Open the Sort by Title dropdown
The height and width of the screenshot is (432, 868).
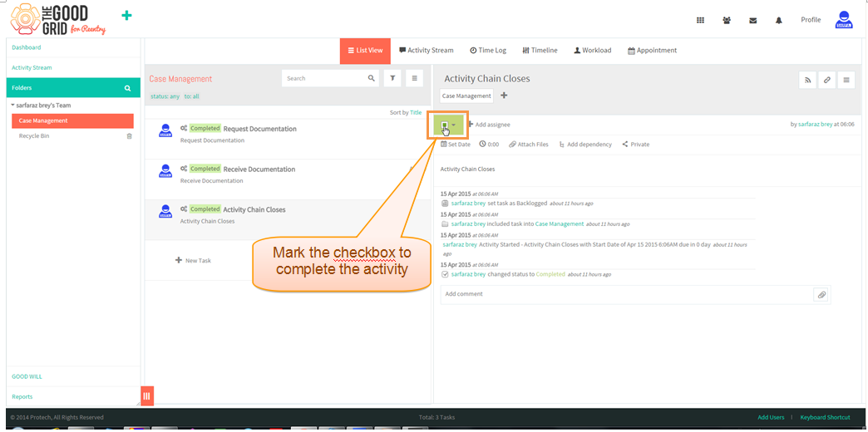pos(415,112)
